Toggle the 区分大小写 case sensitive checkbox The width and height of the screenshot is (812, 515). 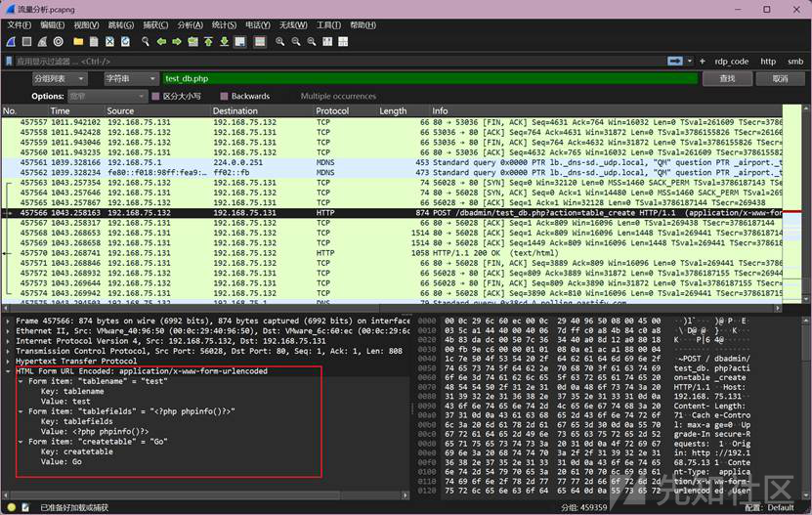point(155,96)
